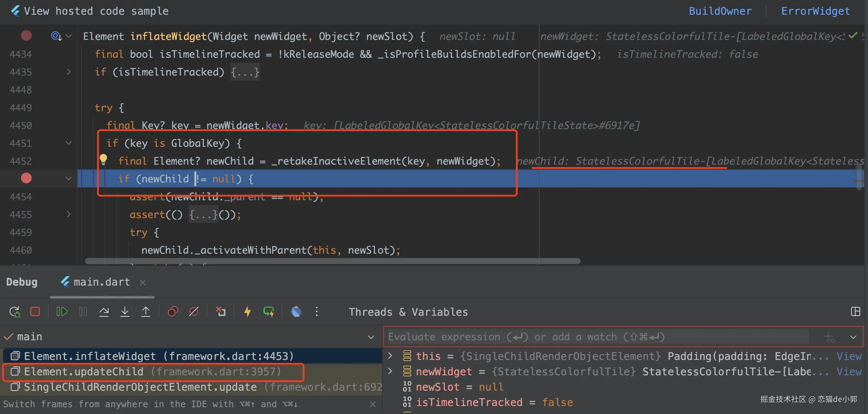Resume program with the green play icon
Image resolution: width=868 pixels, height=414 pixels.
coord(62,311)
